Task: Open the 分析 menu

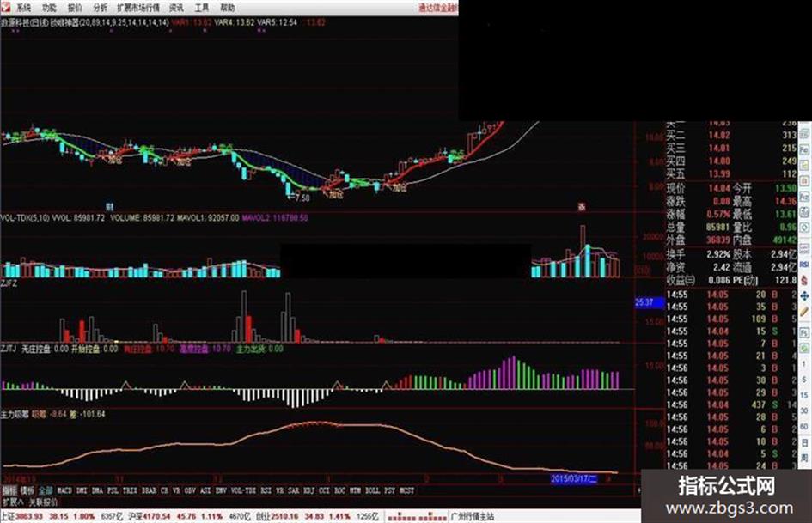Action: [x=101, y=7]
